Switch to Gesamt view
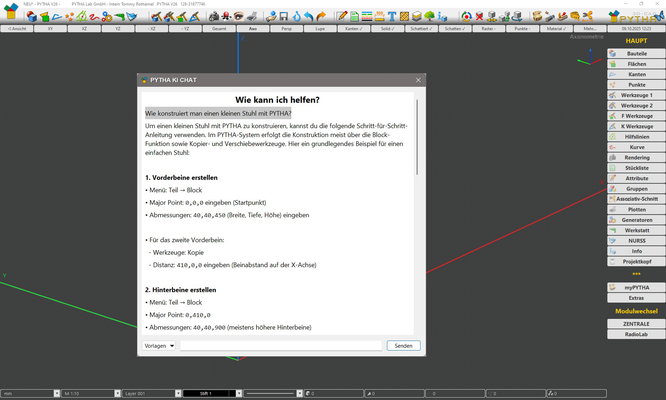666x400 pixels. coord(219,29)
